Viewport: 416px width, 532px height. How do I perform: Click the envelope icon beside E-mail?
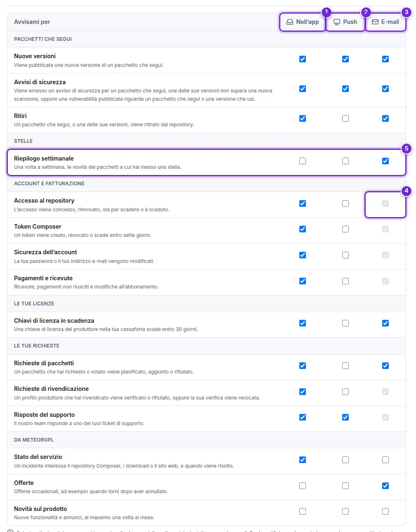pos(375,22)
